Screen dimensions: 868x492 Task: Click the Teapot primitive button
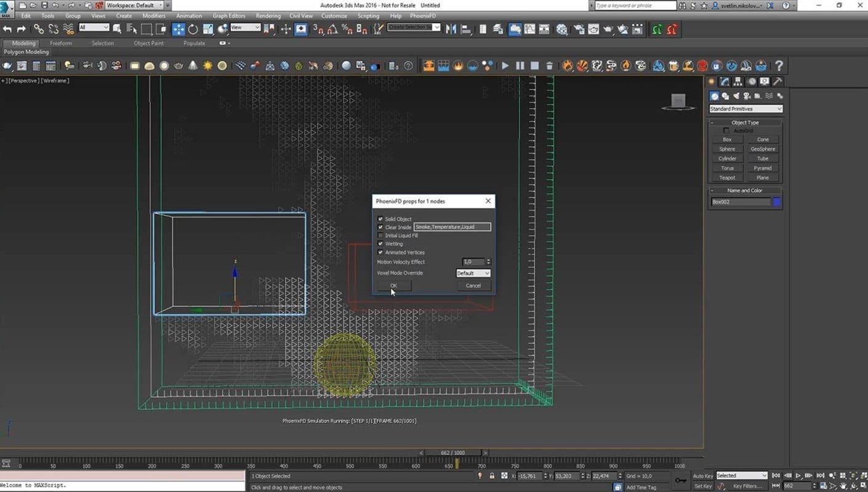tap(727, 178)
